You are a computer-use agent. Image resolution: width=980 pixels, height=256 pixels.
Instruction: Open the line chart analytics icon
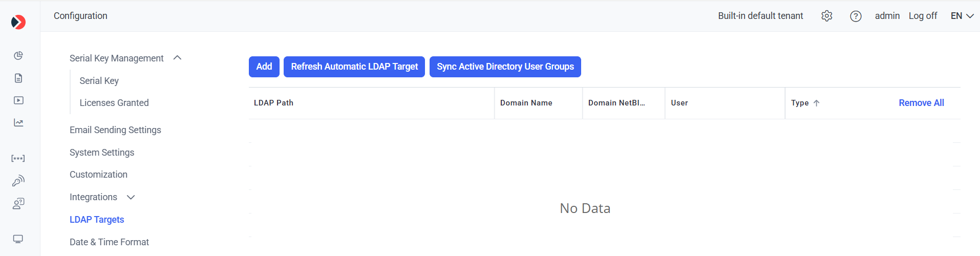coord(18,123)
